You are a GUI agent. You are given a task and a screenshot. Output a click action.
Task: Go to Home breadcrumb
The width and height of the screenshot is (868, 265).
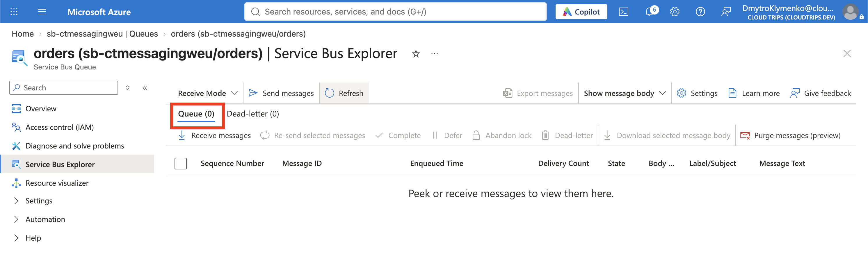coord(23,34)
